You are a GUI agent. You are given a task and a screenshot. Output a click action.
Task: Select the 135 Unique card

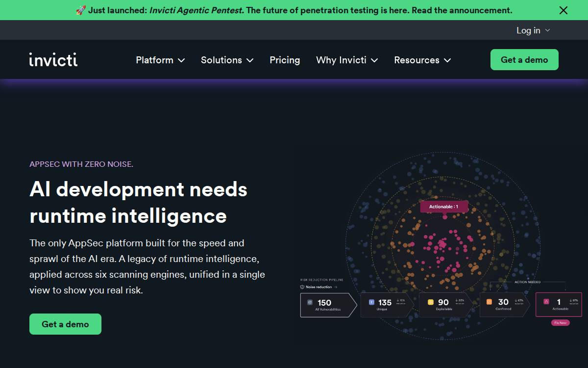click(x=387, y=305)
